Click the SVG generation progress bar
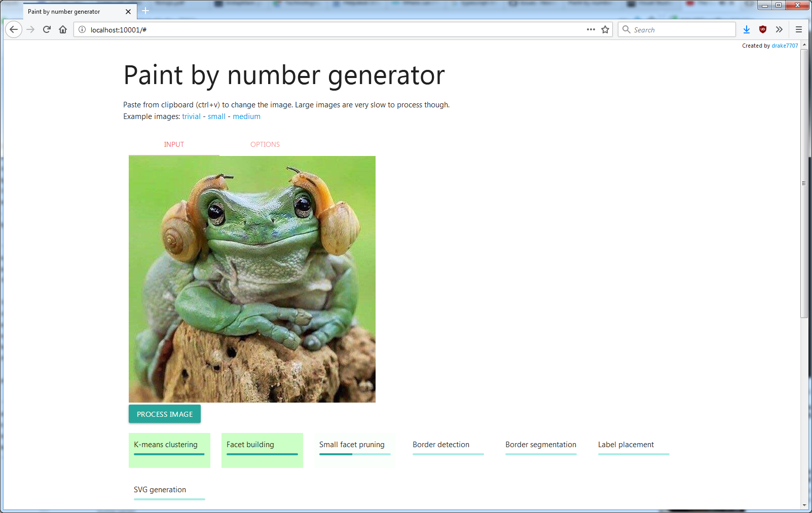 [169, 499]
